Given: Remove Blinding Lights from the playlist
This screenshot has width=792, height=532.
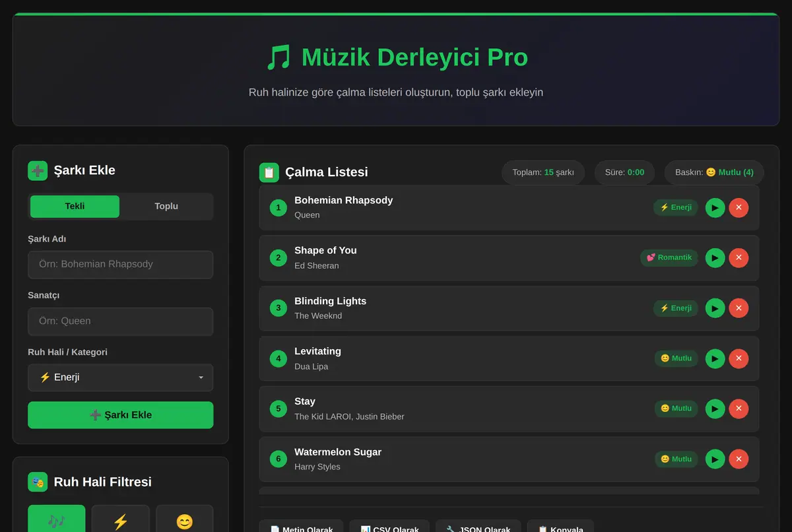Looking at the screenshot, I should (x=739, y=308).
